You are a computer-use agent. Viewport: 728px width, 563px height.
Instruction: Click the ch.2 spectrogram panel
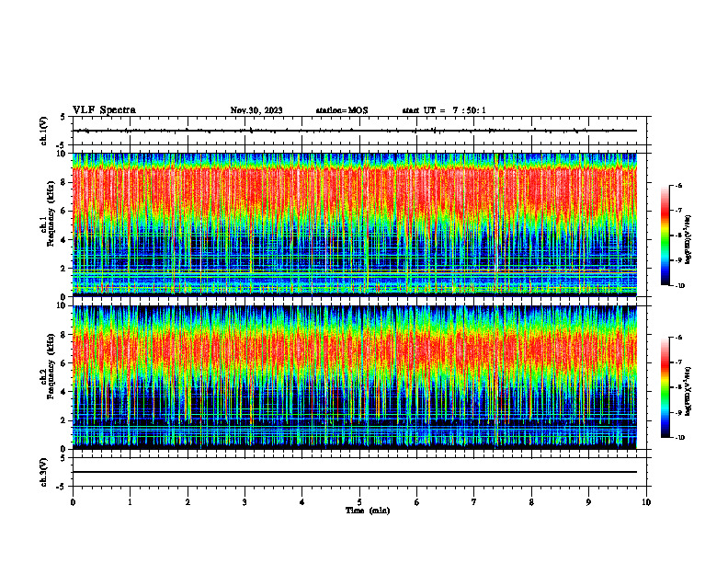355,377
